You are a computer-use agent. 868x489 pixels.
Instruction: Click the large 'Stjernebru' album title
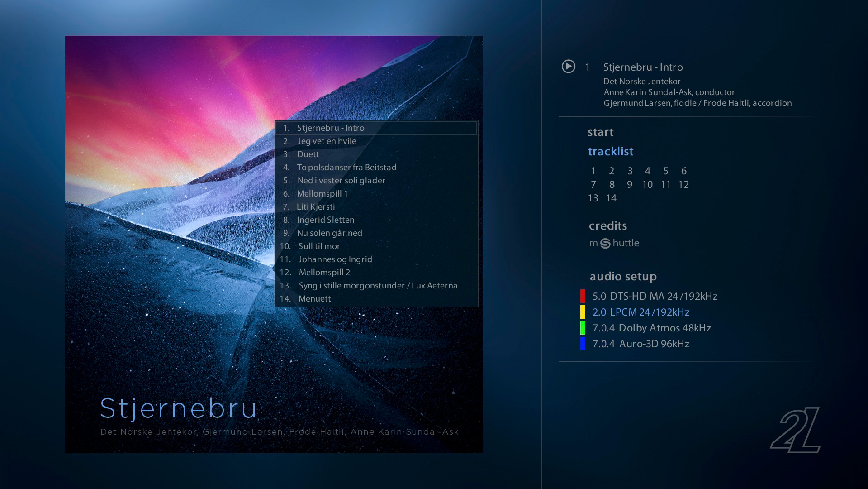(x=179, y=408)
